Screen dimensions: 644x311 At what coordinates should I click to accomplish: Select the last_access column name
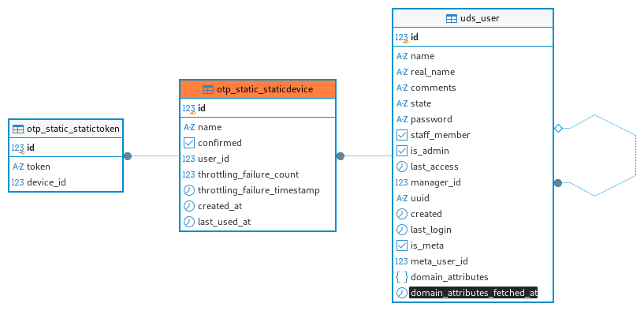(434, 167)
